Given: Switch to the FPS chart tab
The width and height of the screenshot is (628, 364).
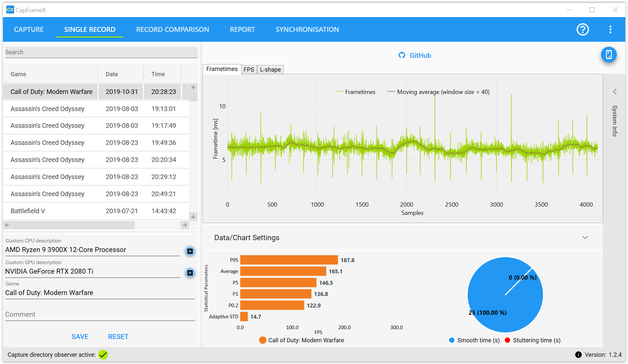Looking at the screenshot, I should click(249, 70).
